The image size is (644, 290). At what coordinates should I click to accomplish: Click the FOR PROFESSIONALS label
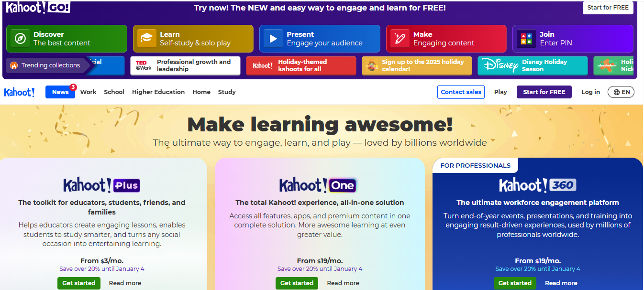tap(476, 165)
